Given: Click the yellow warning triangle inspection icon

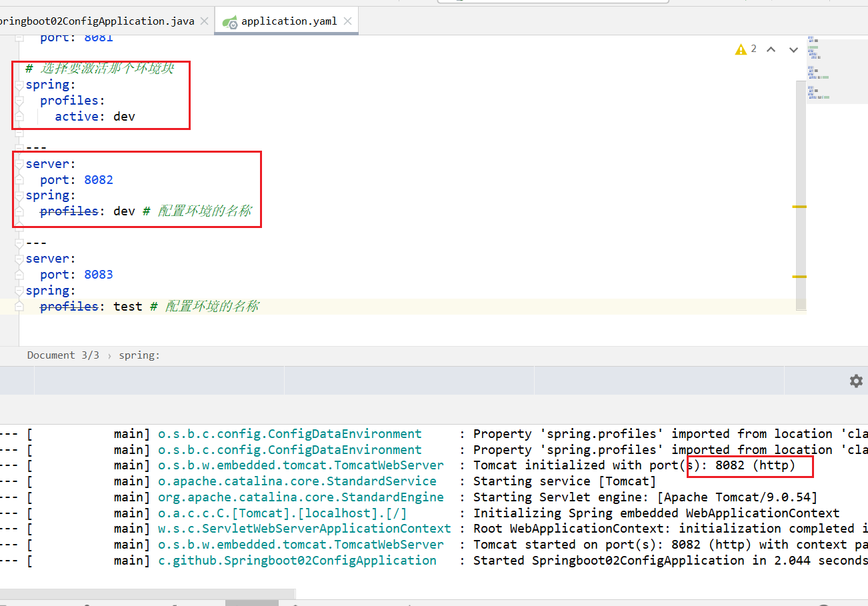Looking at the screenshot, I should 741,49.
